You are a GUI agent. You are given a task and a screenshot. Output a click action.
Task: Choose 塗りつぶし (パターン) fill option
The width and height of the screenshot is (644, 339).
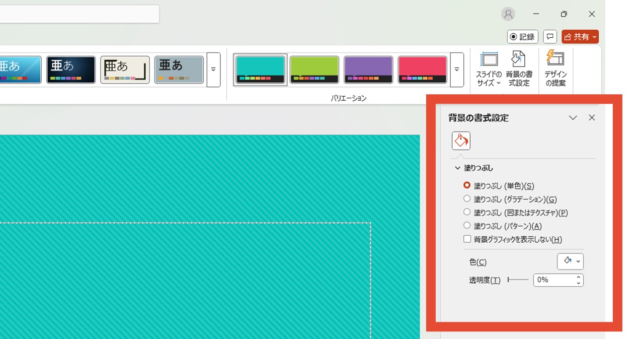point(467,226)
